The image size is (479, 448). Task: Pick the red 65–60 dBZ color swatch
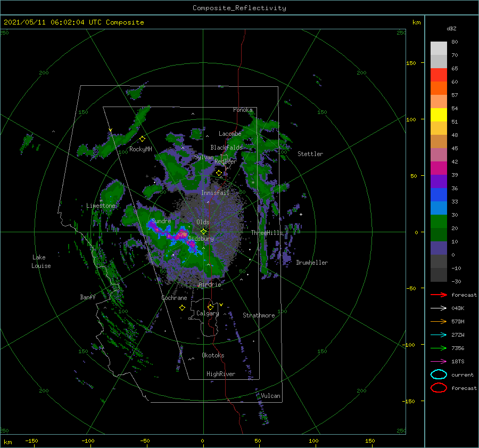click(x=439, y=75)
